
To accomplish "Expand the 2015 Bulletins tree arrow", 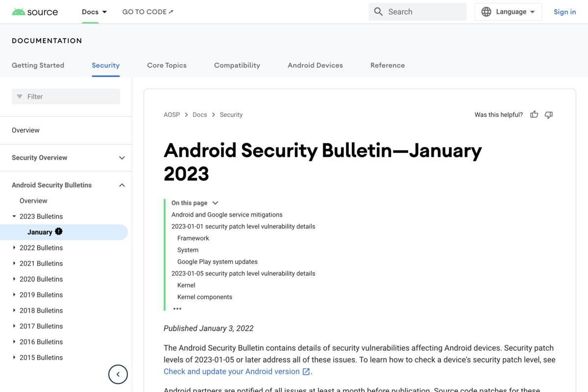I will 14,357.
